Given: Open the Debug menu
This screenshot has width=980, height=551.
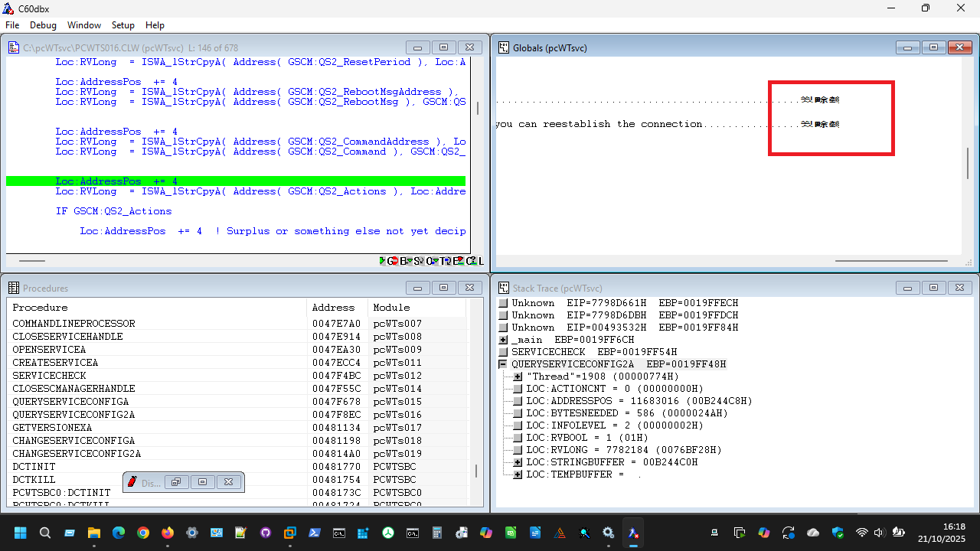Looking at the screenshot, I should coord(43,25).
